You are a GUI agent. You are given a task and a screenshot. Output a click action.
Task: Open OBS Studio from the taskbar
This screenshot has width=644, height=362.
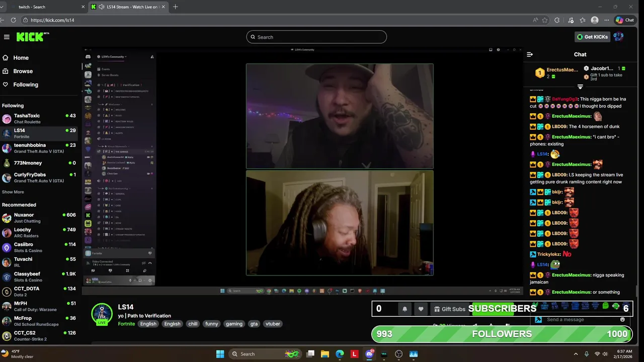tap(399, 354)
